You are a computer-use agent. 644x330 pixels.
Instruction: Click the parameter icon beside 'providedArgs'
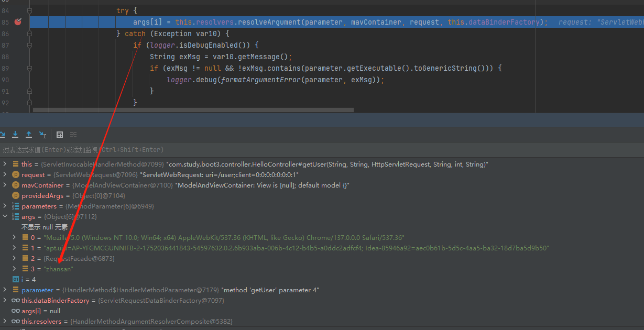[15, 195]
